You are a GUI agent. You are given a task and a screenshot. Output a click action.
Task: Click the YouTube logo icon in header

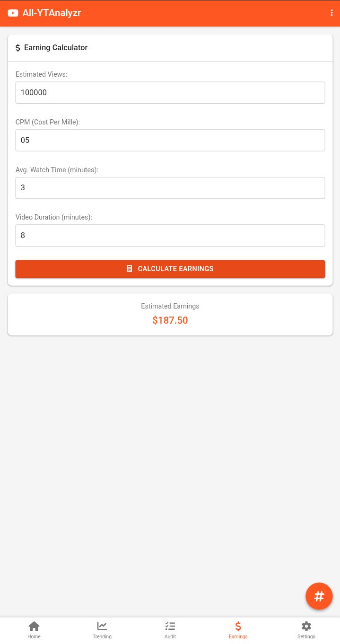[13, 13]
